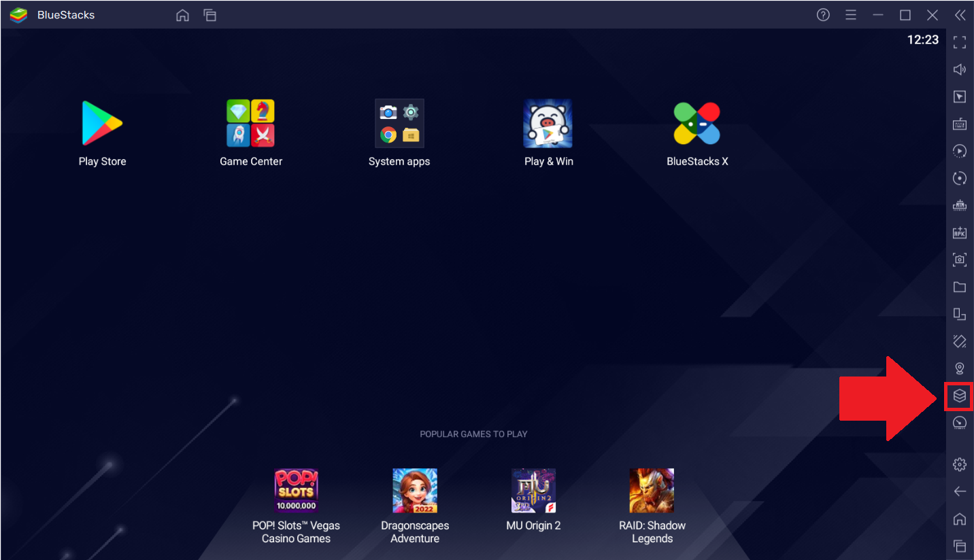The image size is (974, 560).
Task: Open sync operations icon in sidebar
Action: [x=960, y=178]
